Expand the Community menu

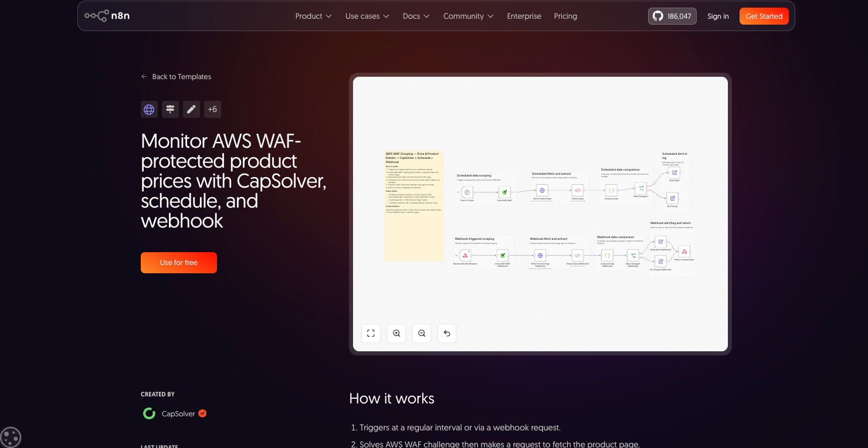click(467, 16)
